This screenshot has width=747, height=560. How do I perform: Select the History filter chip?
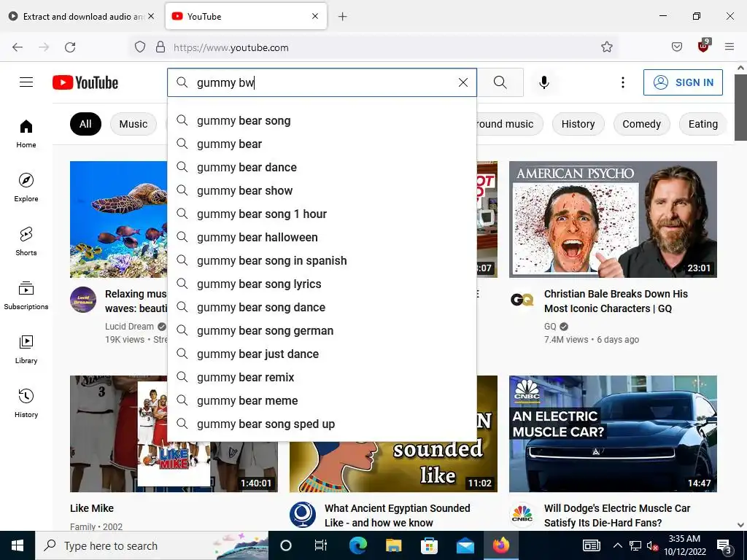pyautogui.click(x=578, y=124)
